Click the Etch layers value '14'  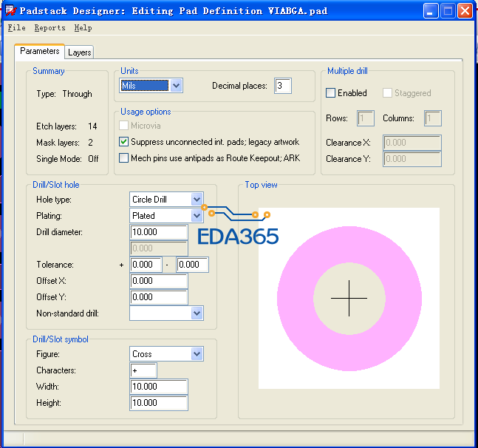click(92, 126)
